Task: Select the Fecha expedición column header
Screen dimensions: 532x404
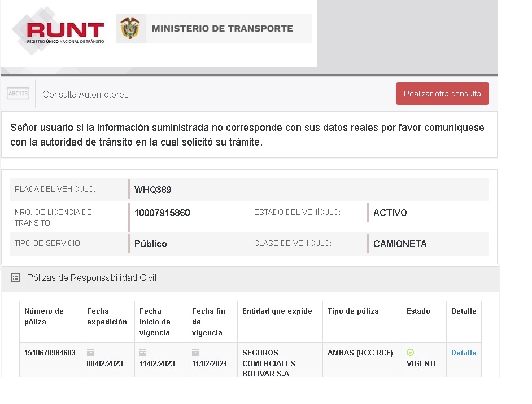Action: coord(107,316)
